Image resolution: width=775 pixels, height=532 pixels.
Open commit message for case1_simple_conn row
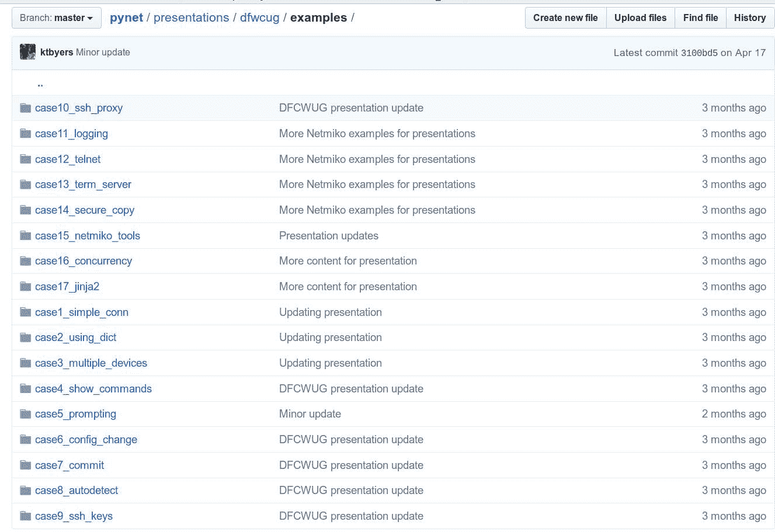[331, 312]
